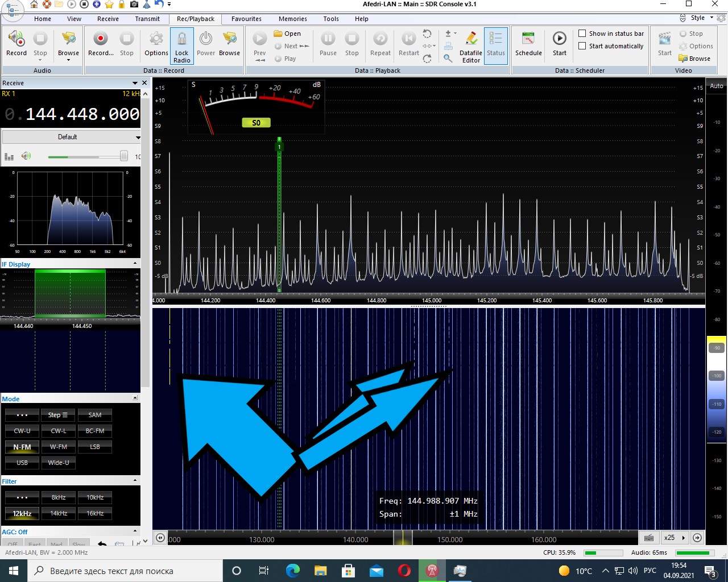Check Start automatically option
This screenshot has height=582, width=728.
coord(582,46)
